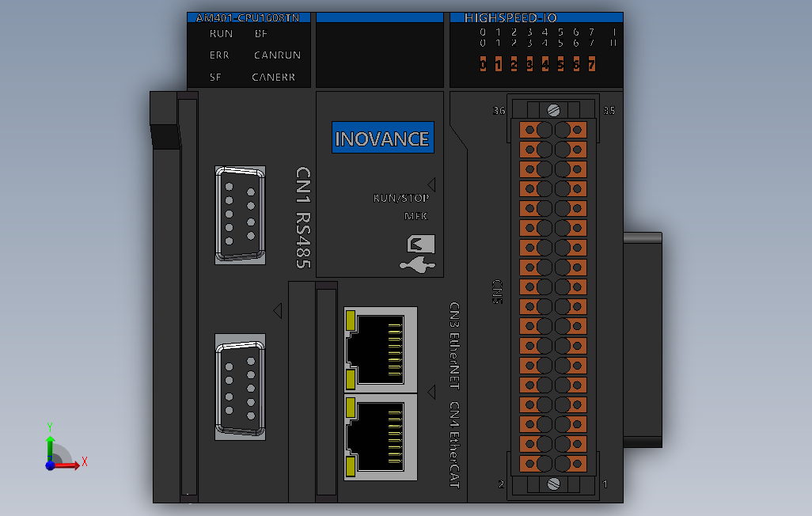The height and width of the screenshot is (516, 812).
Task: Click the upper DB9 serial connector
Action: click(238, 213)
